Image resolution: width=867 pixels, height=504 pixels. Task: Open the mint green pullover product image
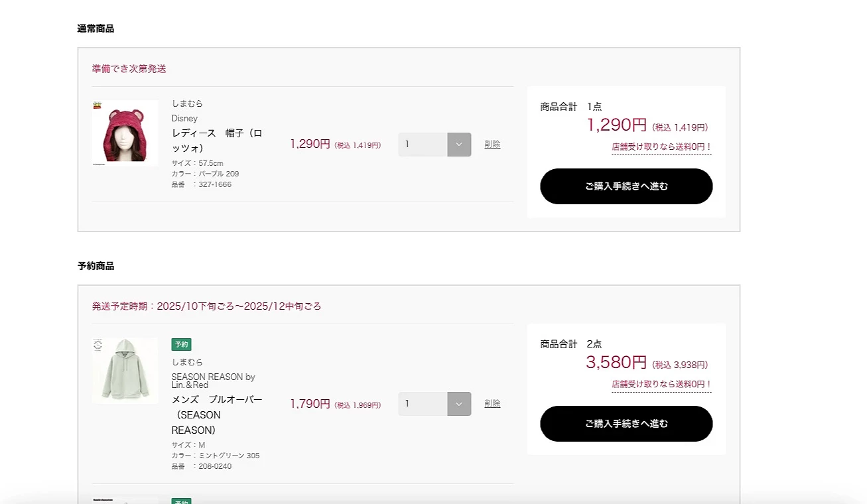pos(125,370)
